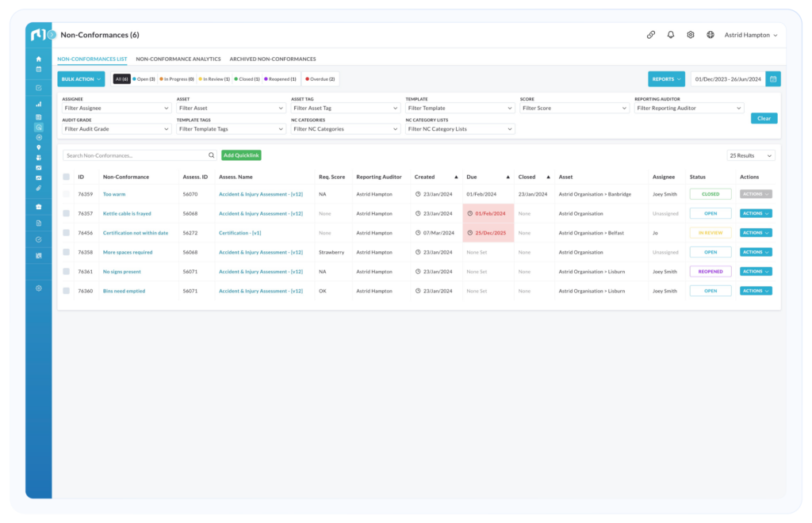
Task: Open the Filter Asset Tag dropdown
Action: pos(345,108)
